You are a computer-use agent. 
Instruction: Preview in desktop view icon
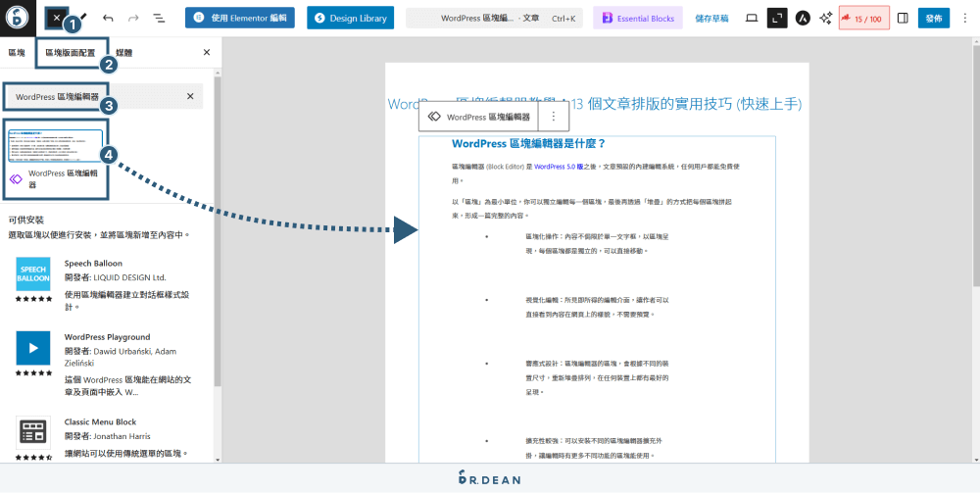tap(752, 18)
